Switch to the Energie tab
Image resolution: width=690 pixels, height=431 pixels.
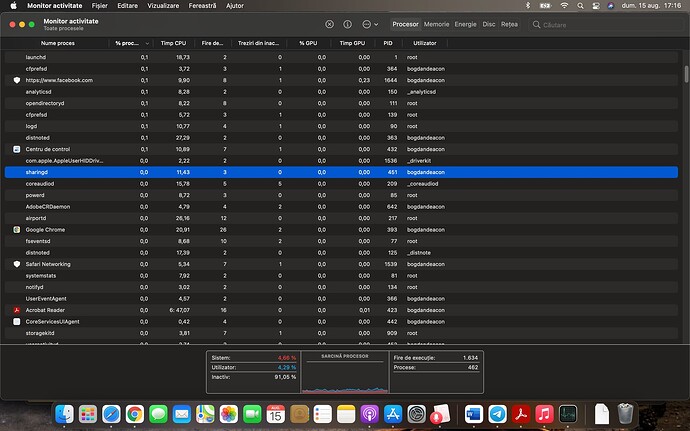466,23
